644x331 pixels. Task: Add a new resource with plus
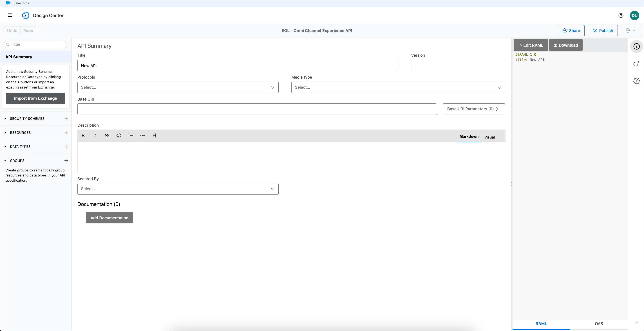click(x=66, y=133)
